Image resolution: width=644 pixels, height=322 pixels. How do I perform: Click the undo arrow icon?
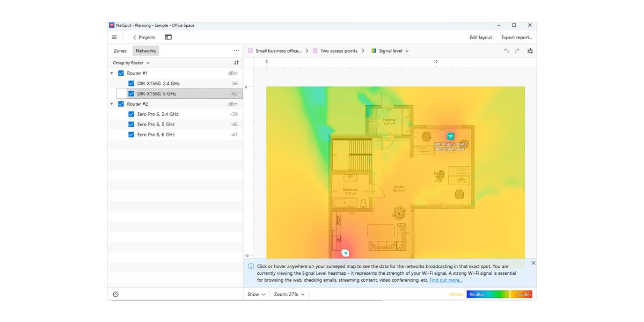[x=506, y=51]
